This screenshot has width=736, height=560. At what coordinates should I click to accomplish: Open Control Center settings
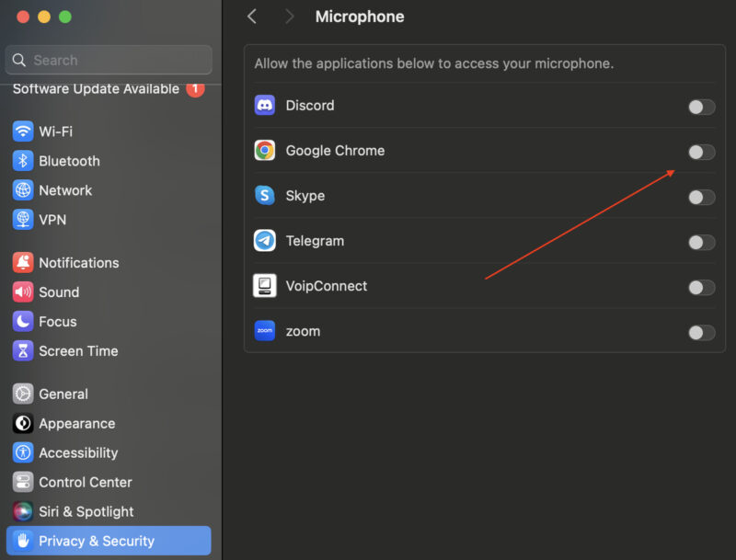83,482
